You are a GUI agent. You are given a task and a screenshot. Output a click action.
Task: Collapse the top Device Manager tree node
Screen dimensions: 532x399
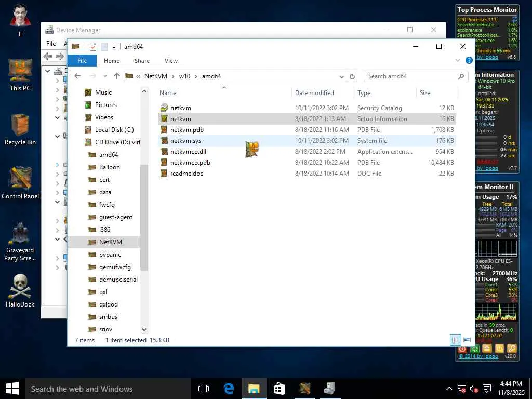(x=48, y=71)
